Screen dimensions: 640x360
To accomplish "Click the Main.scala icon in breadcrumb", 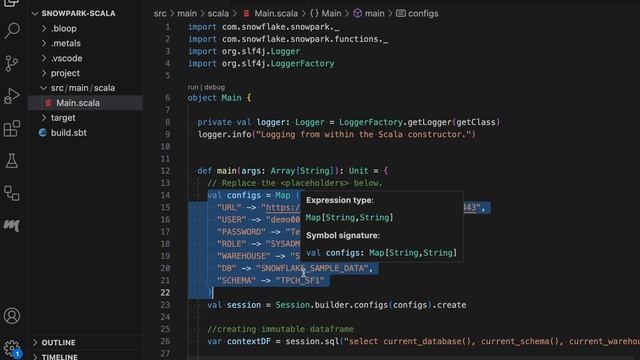I will tap(247, 13).
